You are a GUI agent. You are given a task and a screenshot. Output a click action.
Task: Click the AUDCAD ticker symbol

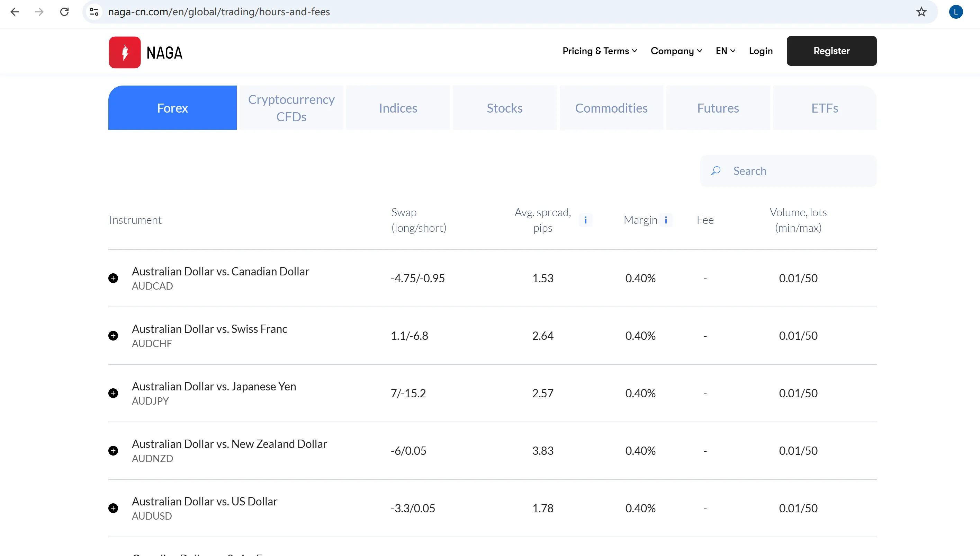[153, 286]
